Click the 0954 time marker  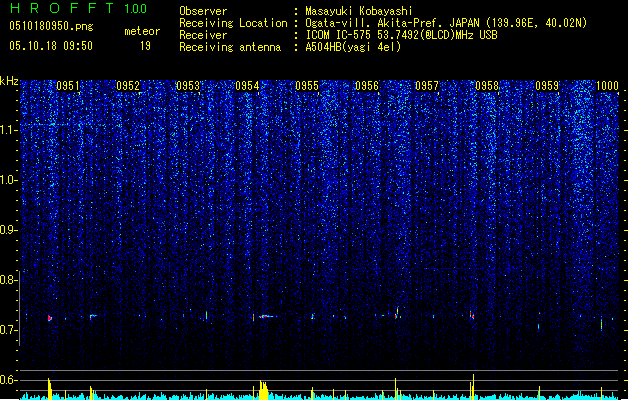pyautogui.click(x=247, y=86)
